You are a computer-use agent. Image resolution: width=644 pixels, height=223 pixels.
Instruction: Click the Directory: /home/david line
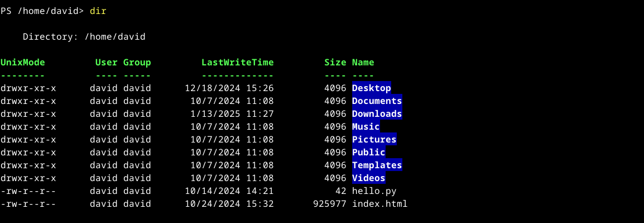pos(84,37)
